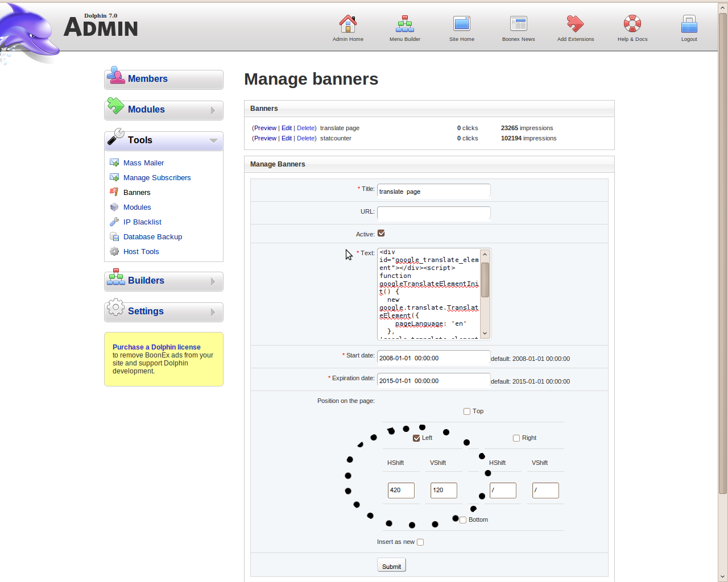This screenshot has height=582, width=728.
Task: Expand the Builders section arrow
Action: point(213,281)
